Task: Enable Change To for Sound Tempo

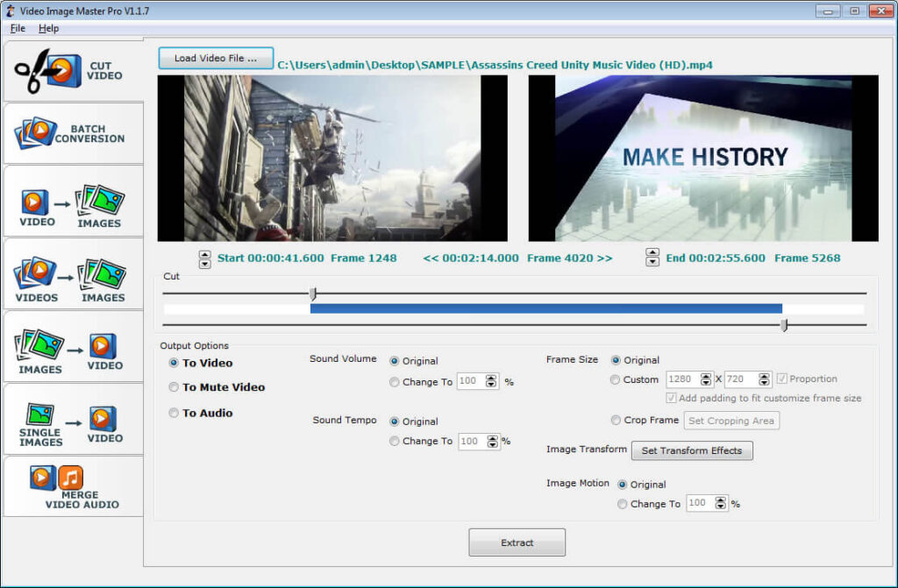Action: click(x=395, y=442)
